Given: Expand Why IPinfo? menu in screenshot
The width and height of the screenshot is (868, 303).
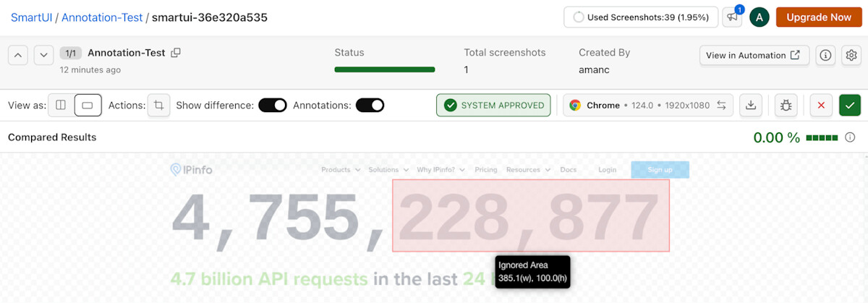Looking at the screenshot, I should 441,170.
